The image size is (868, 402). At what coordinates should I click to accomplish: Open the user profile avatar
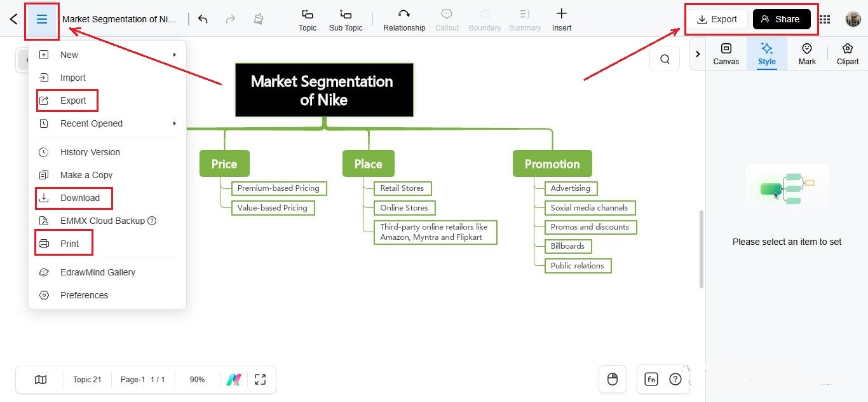coord(853,19)
